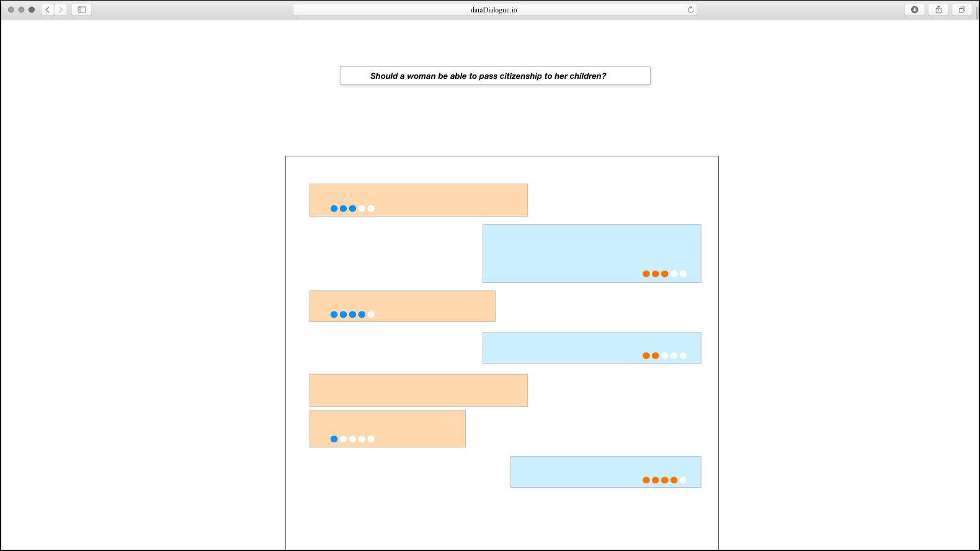Click last white dot in four-blue-dot rating

point(372,315)
